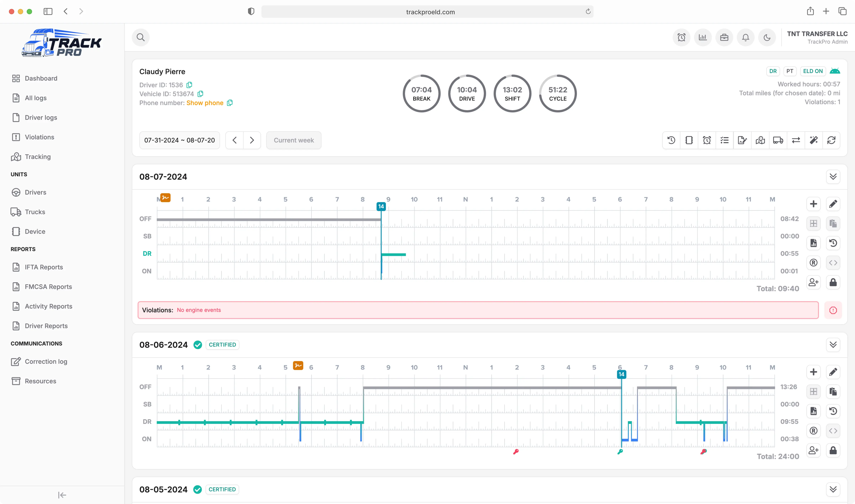The width and height of the screenshot is (855, 504).
Task: Collapse the sidebar with arrow icon
Action: (x=62, y=495)
